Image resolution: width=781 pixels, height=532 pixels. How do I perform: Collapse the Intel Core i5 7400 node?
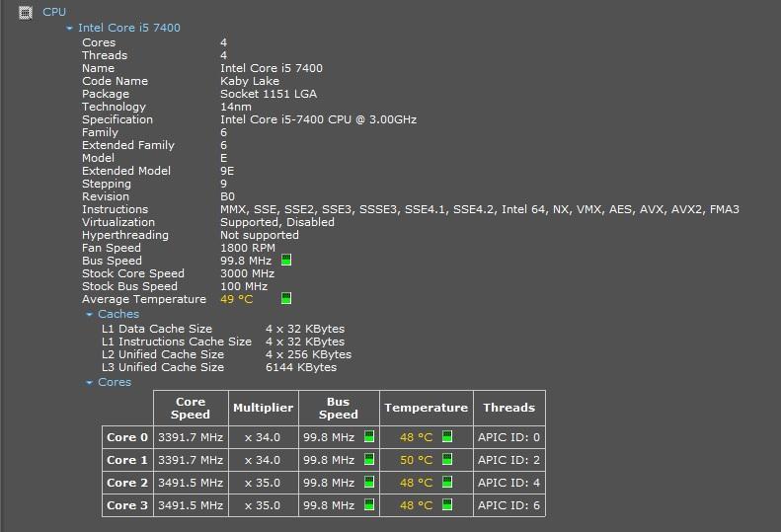(x=69, y=29)
